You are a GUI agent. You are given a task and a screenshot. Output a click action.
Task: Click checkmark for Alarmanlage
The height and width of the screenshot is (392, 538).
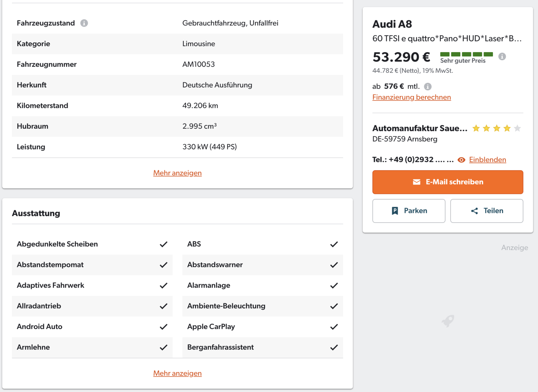(334, 285)
